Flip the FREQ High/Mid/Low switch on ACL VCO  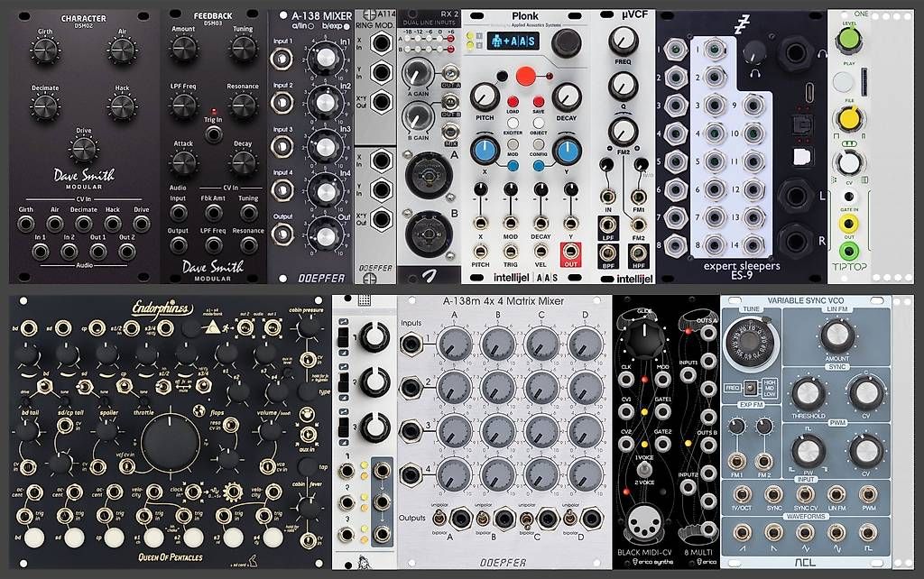coord(751,388)
